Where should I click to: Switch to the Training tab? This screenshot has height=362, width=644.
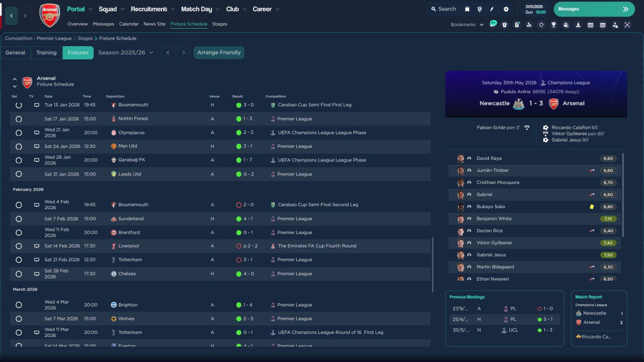click(x=46, y=53)
